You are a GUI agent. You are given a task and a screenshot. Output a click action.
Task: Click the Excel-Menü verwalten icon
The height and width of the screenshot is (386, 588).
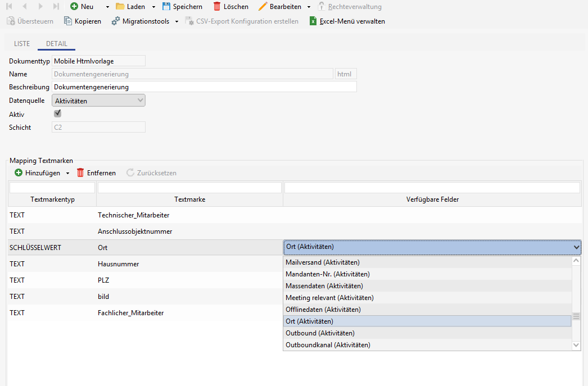coord(313,21)
